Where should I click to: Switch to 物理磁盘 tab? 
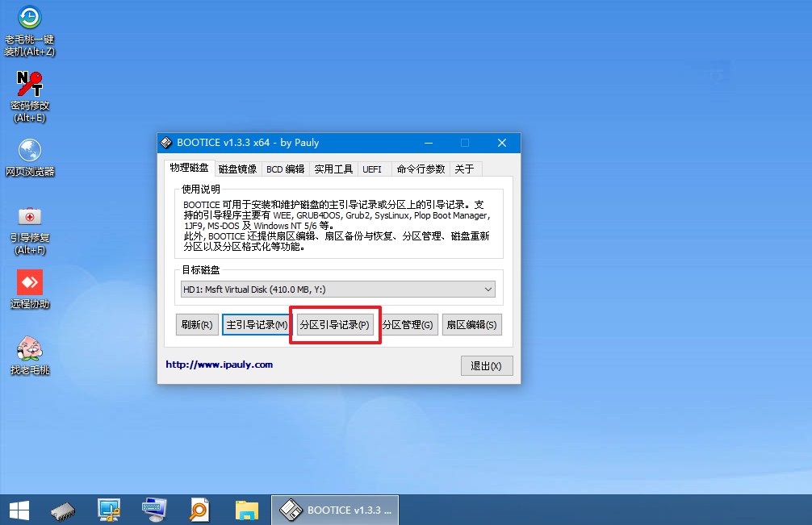click(189, 168)
